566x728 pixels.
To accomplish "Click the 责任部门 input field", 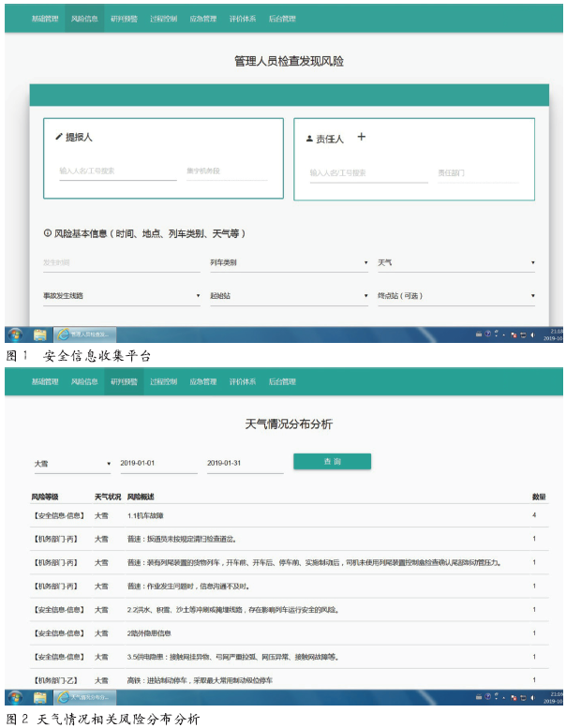I will [x=478, y=173].
